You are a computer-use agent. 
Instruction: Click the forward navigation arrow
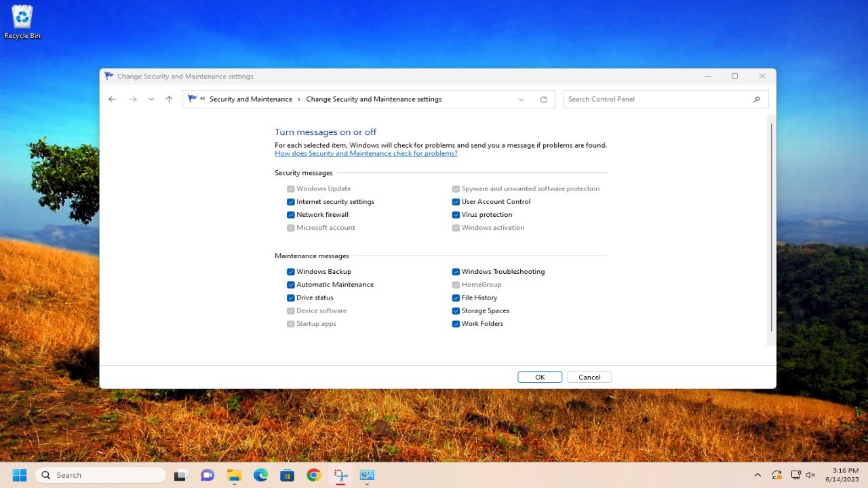[x=133, y=99]
